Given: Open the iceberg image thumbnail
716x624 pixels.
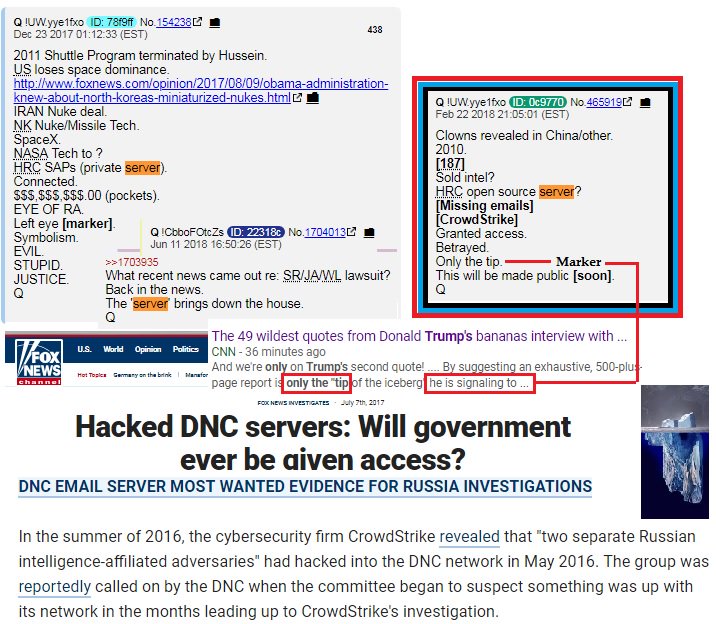Looking at the screenshot, I should click(675, 452).
